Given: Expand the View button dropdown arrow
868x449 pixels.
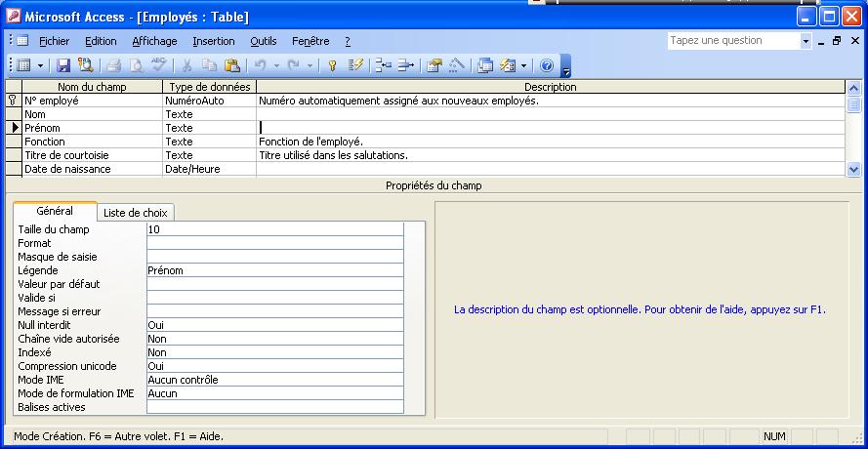Looking at the screenshot, I should pos(40,65).
